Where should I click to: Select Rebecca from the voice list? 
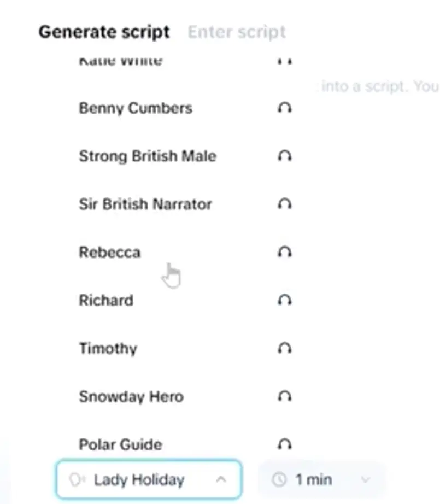(110, 253)
